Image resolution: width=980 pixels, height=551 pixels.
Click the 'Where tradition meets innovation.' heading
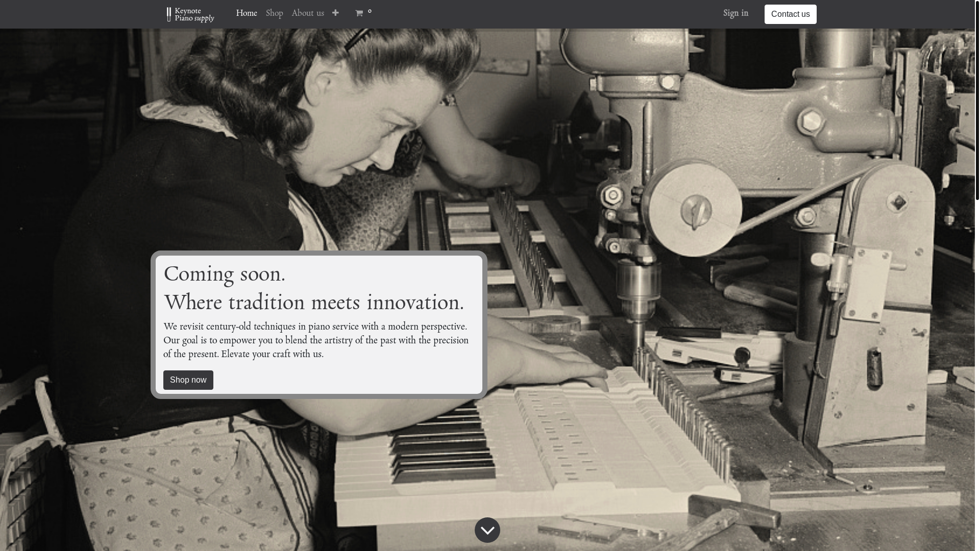pyautogui.click(x=314, y=303)
